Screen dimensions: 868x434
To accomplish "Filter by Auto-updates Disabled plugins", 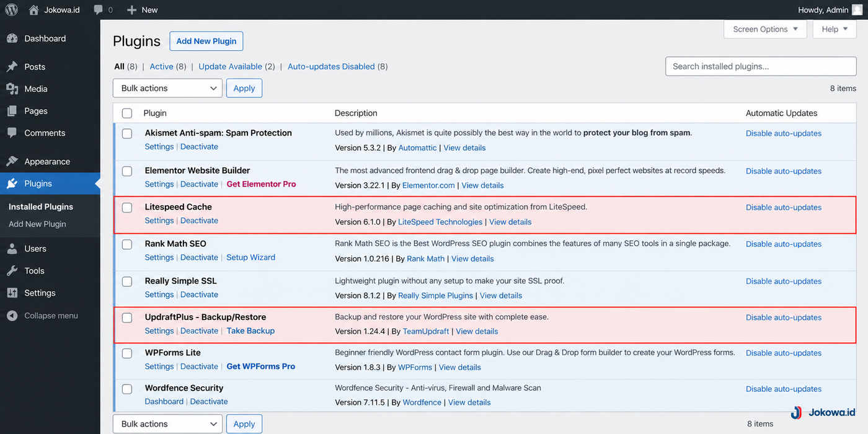I will pos(331,66).
